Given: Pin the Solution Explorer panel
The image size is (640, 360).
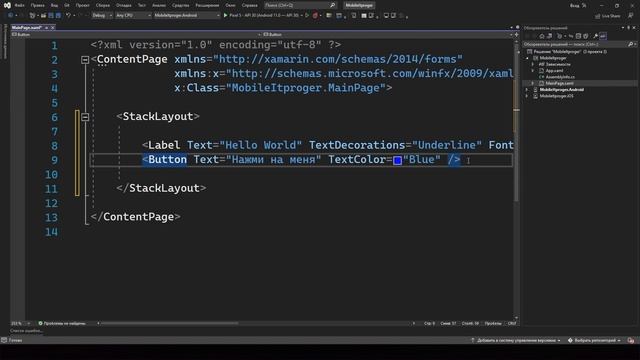Looking at the screenshot, I should pos(628,28).
